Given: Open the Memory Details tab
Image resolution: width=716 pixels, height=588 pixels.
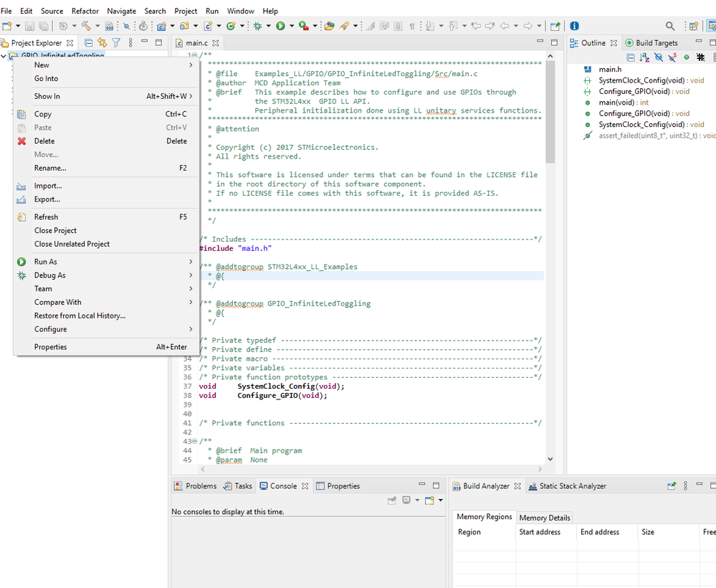Looking at the screenshot, I should (x=545, y=518).
